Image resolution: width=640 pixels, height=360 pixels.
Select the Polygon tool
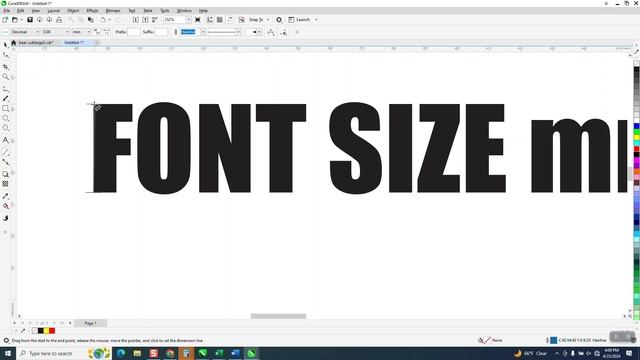(5, 128)
